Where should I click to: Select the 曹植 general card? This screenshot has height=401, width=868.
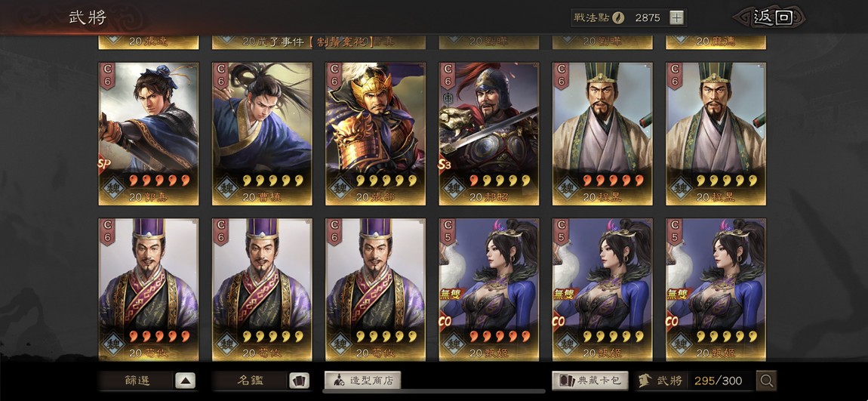tap(262, 134)
